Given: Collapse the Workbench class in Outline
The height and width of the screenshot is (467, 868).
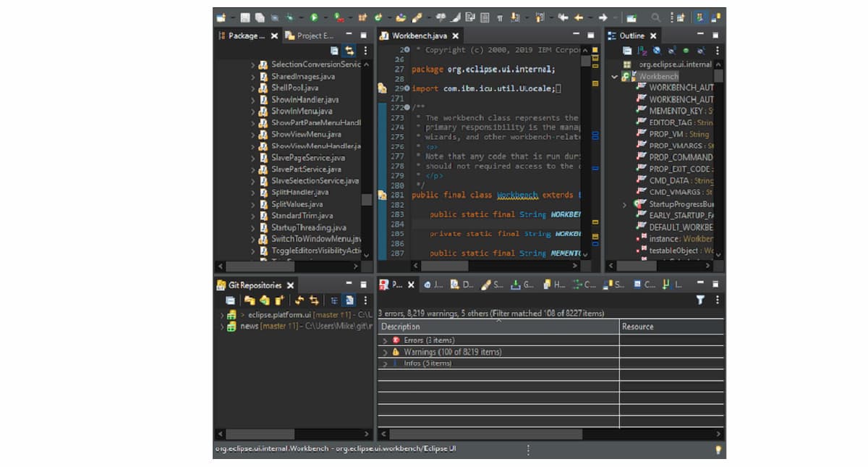Looking at the screenshot, I should pos(614,76).
